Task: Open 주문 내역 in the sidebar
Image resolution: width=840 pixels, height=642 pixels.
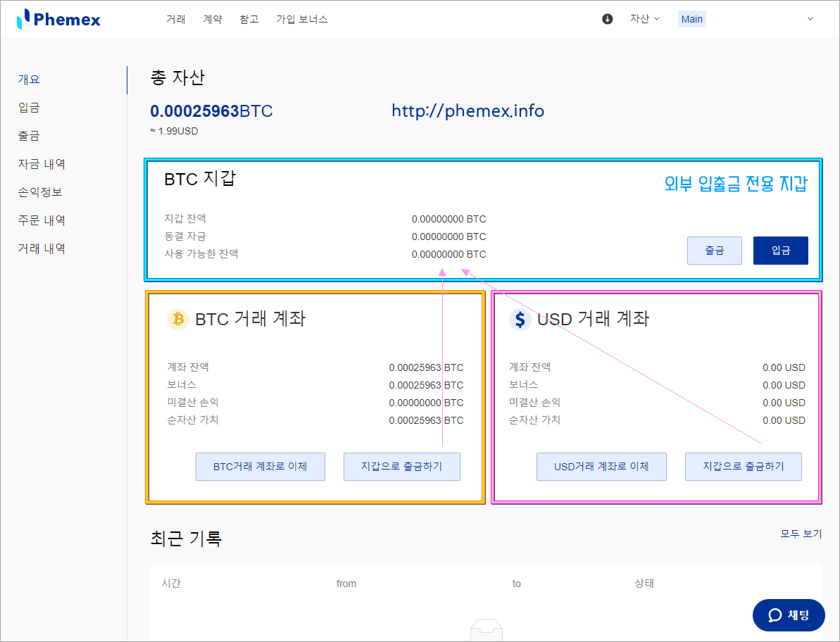Action: coord(42,220)
